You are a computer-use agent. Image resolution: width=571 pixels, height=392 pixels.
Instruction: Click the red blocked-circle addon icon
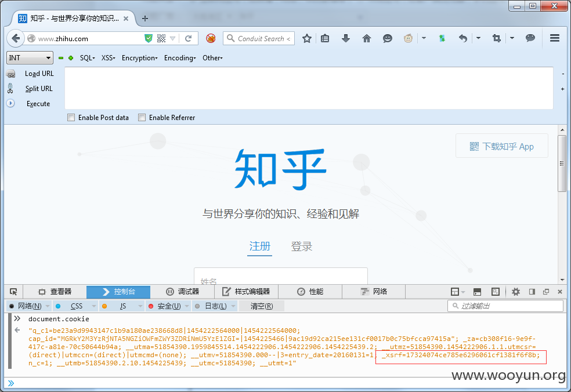pyautogui.click(x=211, y=38)
